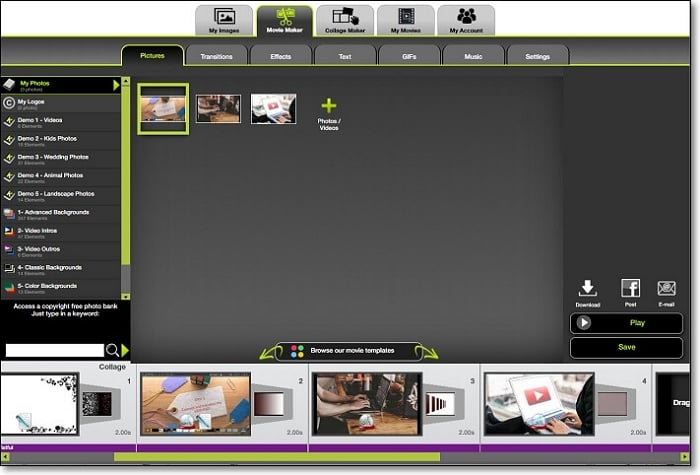Select 5- Color Backgrounds category
700x475 pixels.
coord(60,287)
